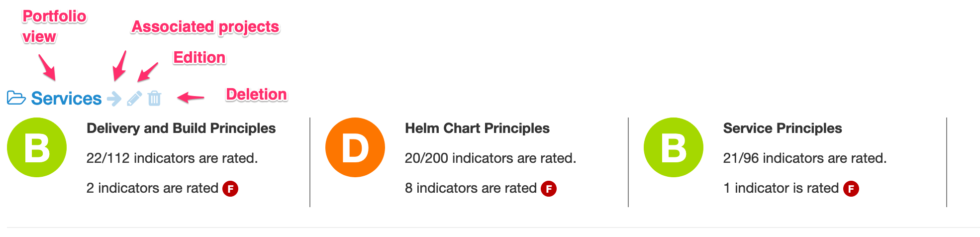Click the red F badge under Delivery and Build
Image resolution: width=980 pixels, height=237 pixels.
pyautogui.click(x=230, y=189)
